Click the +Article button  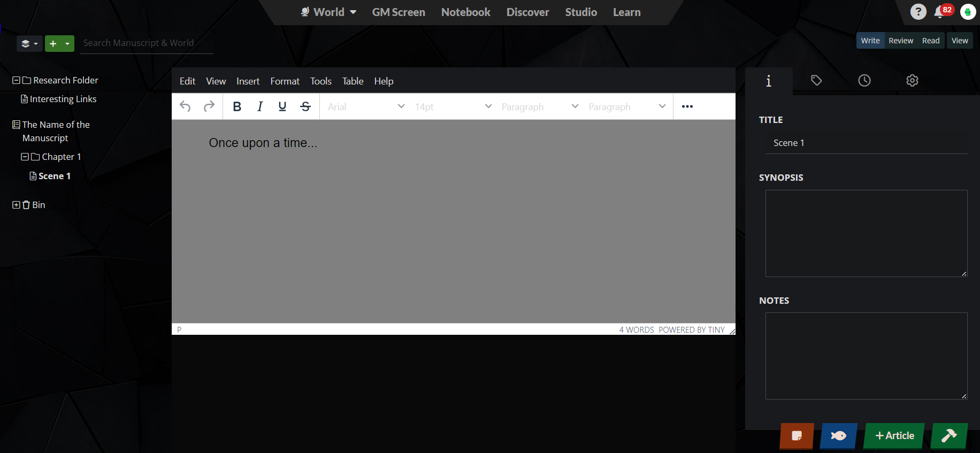(894, 436)
